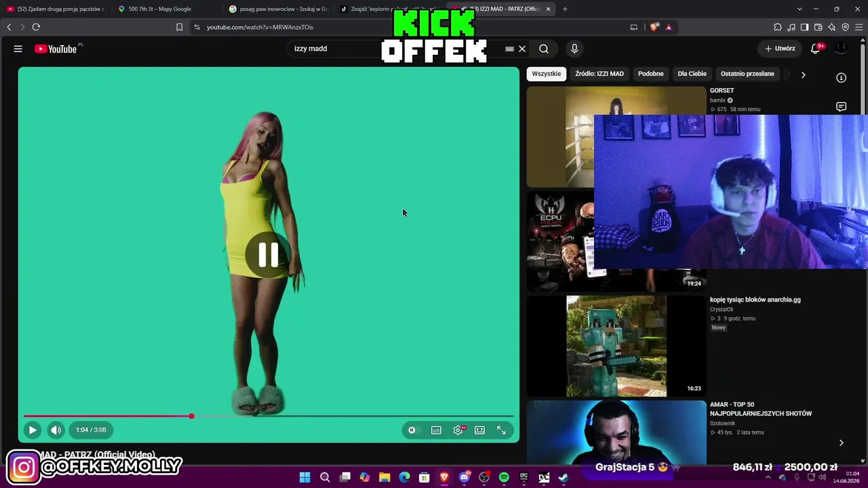Submit search with the magnifier button
The width and height of the screenshot is (868, 488).
(544, 49)
